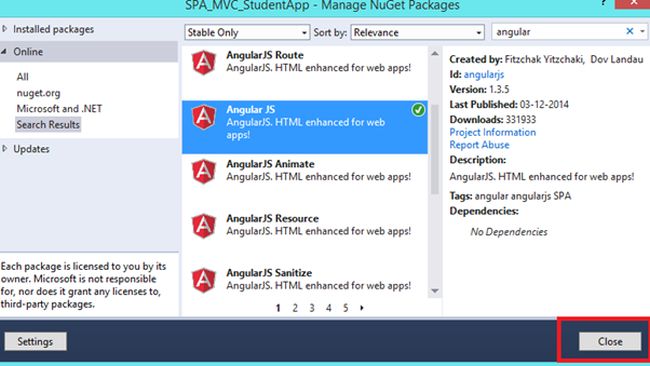Screen dimensions: 650x366
Task: Click the Created by authors line
Action: (x=546, y=59)
